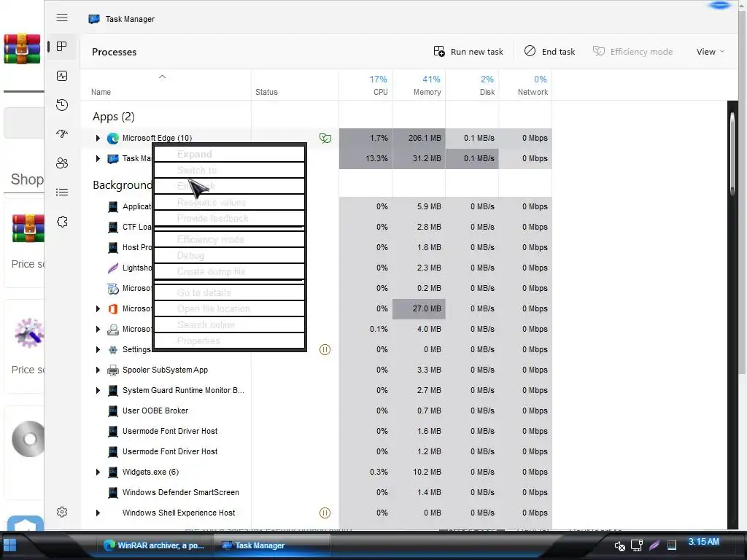Open Startup apps page from the sidebar
747x560 pixels.
62,134
